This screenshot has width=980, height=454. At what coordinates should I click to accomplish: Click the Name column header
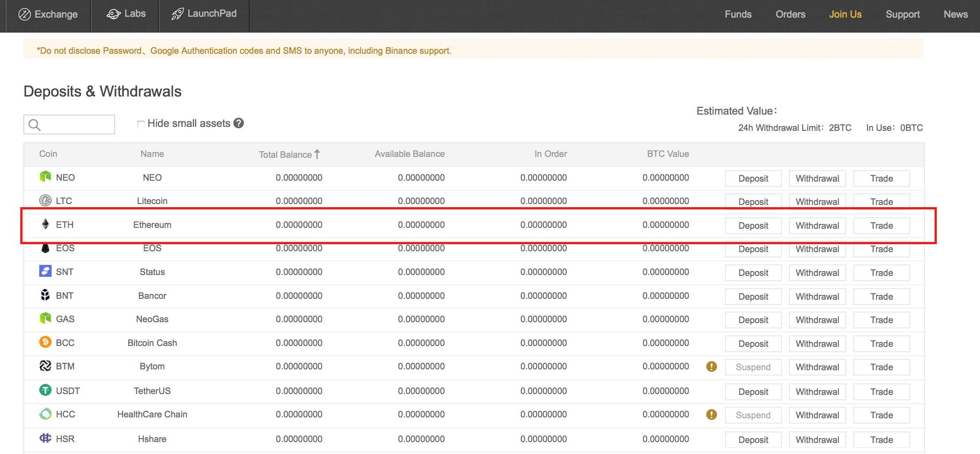click(x=152, y=154)
